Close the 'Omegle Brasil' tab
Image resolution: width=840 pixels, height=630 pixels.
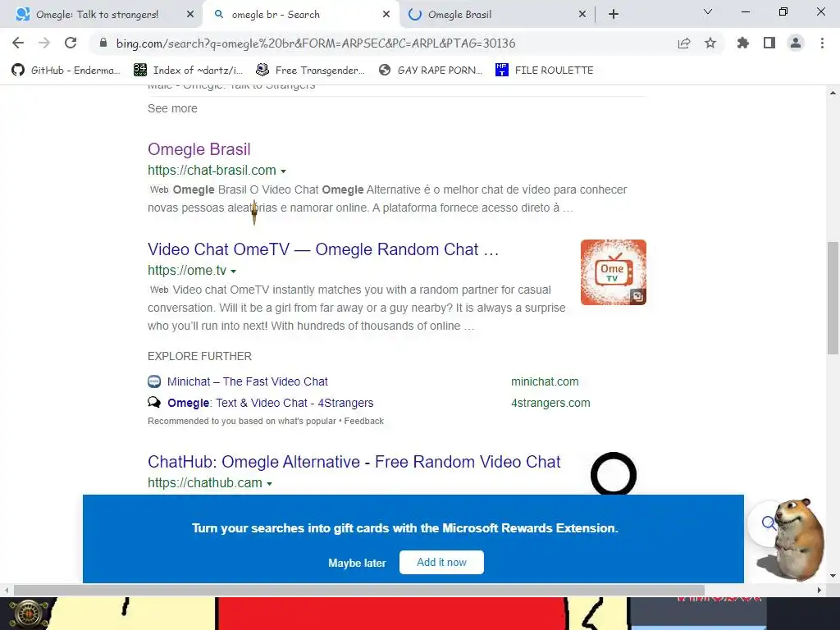click(582, 15)
